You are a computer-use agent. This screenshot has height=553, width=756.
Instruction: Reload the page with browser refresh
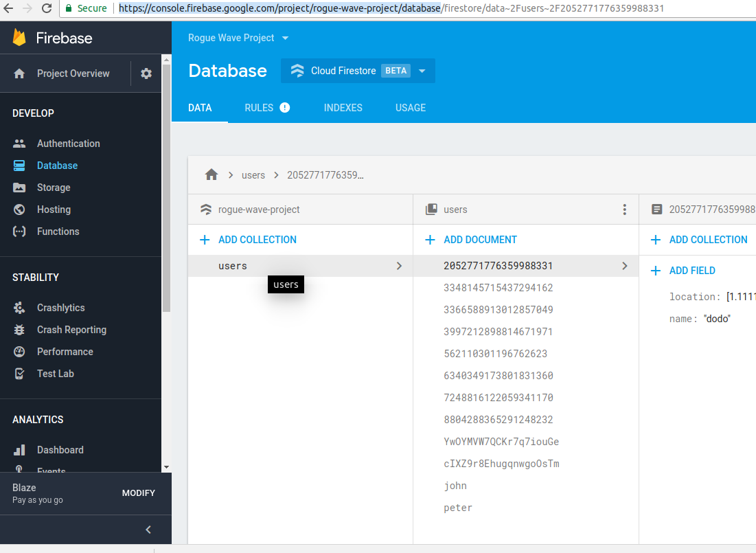pyautogui.click(x=47, y=8)
